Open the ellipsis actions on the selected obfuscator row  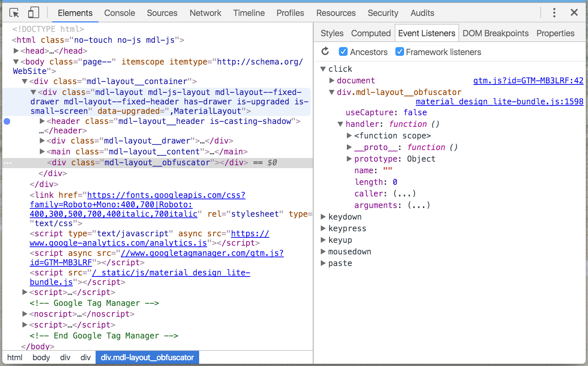pyautogui.click(x=8, y=163)
